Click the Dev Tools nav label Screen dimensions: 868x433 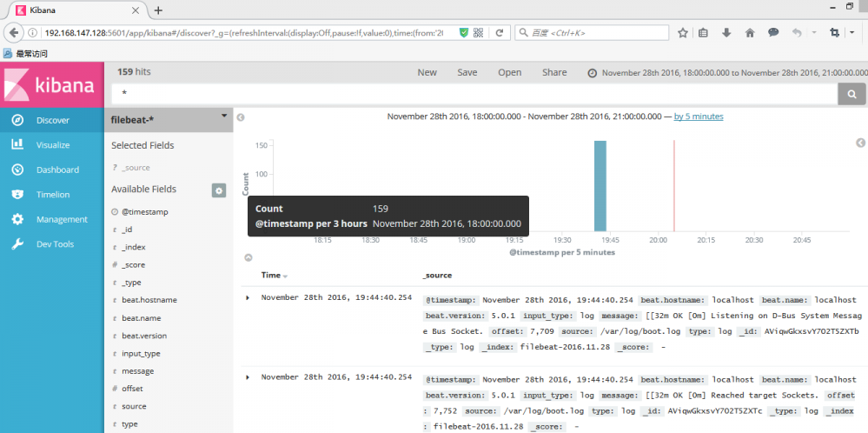coord(54,244)
